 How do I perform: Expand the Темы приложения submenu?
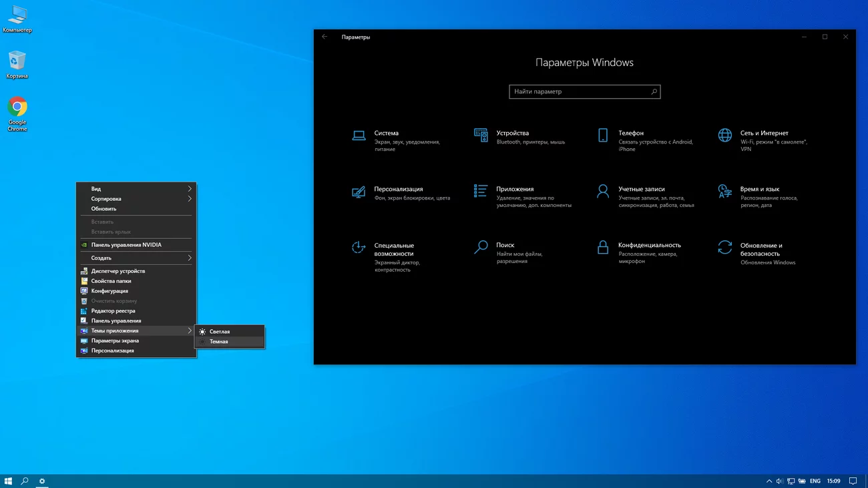[136, 331]
